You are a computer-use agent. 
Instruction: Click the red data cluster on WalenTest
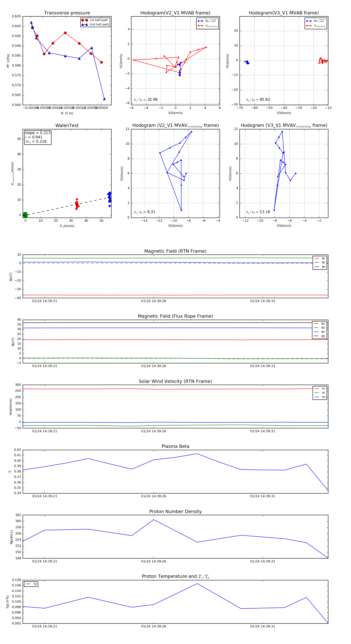tap(77, 204)
